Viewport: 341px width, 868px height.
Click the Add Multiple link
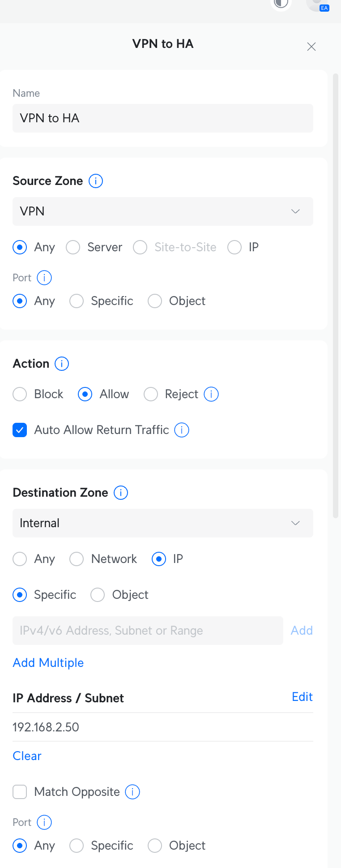(48, 663)
